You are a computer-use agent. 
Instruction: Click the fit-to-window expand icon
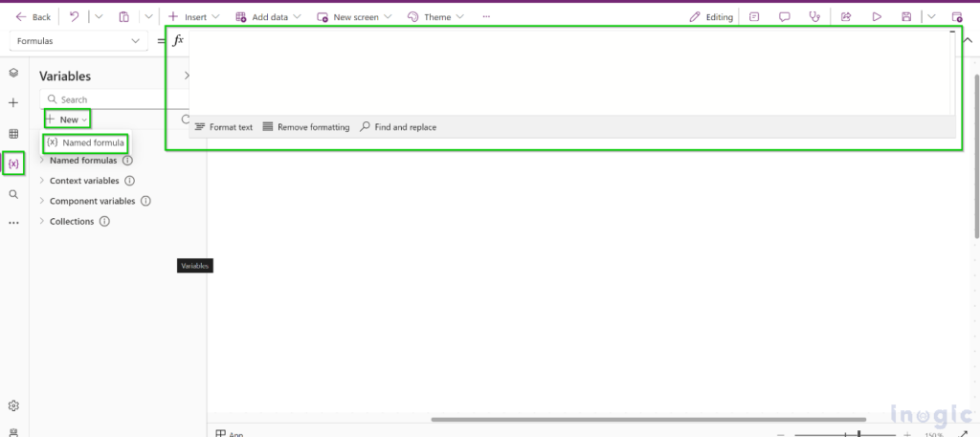[963, 434]
